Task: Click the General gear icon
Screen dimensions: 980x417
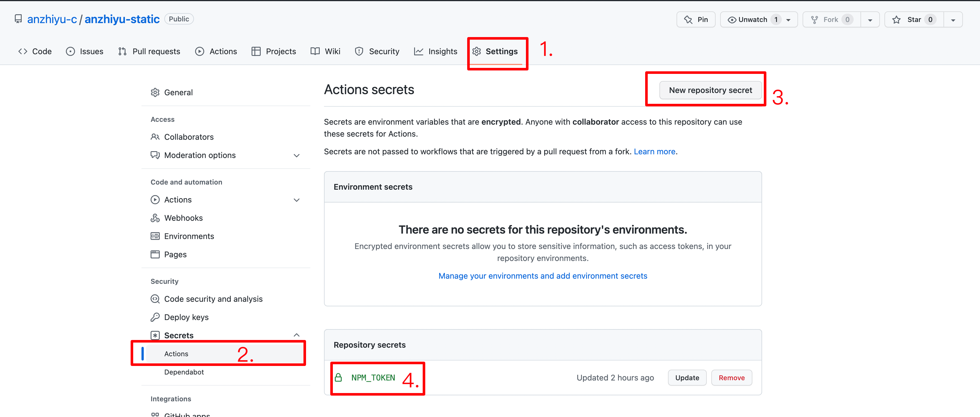Action: coord(155,92)
